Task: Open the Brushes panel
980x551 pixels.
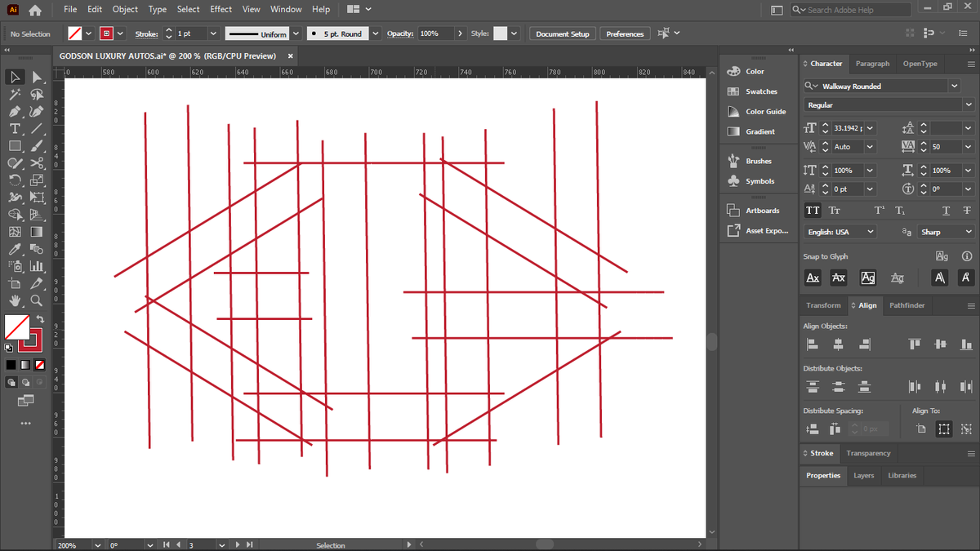Action: pos(759,161)
